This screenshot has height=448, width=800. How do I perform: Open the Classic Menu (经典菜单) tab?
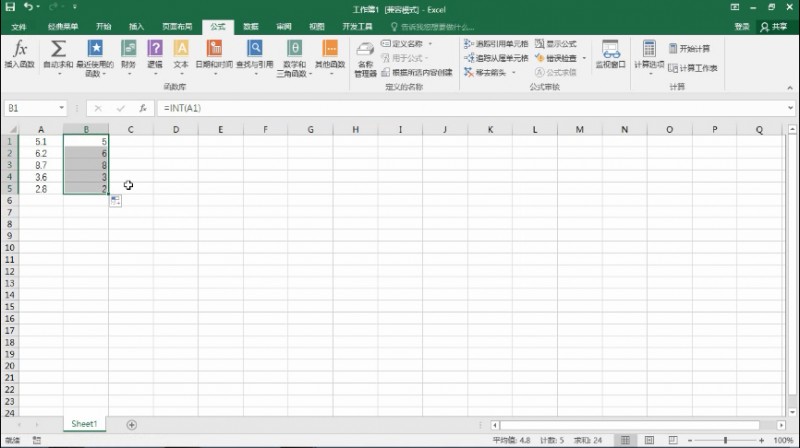tap(63, 27)
